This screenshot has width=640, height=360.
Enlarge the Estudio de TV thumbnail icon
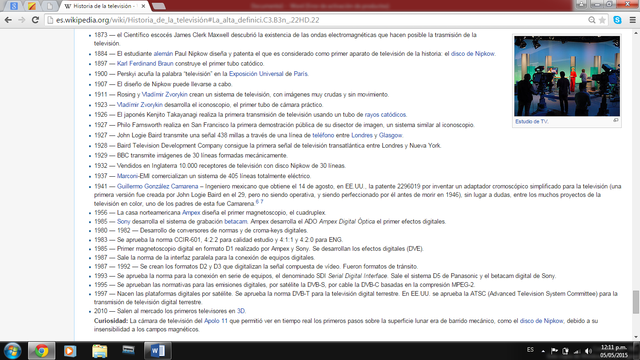click(x=616, y=120)
